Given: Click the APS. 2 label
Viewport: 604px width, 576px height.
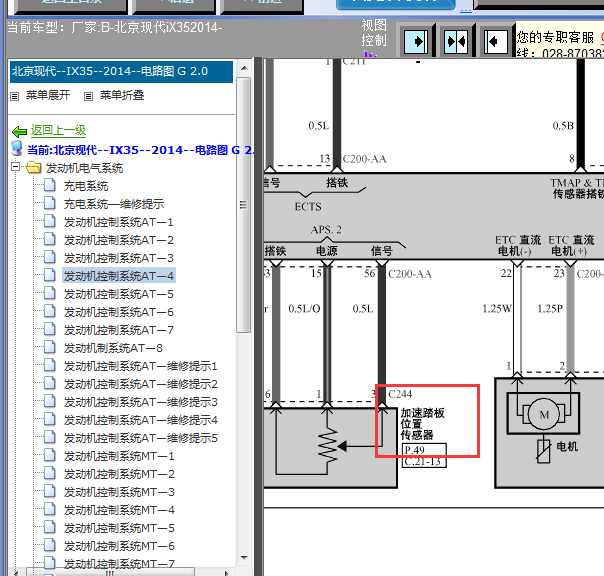Looking at the screenshot, I should coord(326,230).
